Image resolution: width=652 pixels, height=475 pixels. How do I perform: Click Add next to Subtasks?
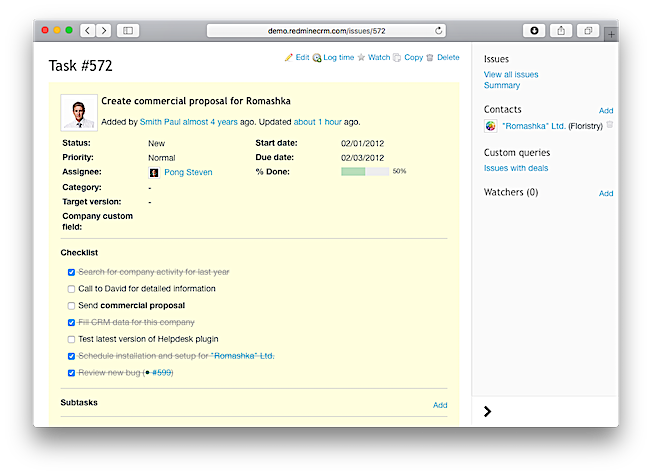click(440, 405)
